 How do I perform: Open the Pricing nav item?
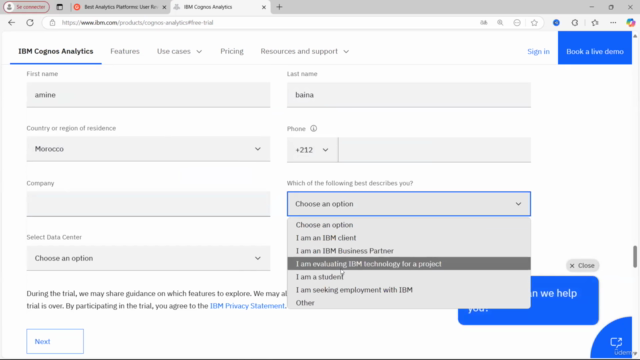(x=232, y=51)
